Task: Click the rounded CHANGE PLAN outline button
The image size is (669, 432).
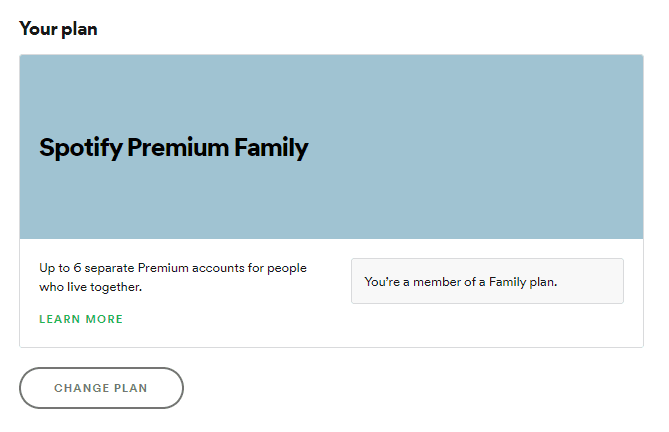Action: pos(101,388)
